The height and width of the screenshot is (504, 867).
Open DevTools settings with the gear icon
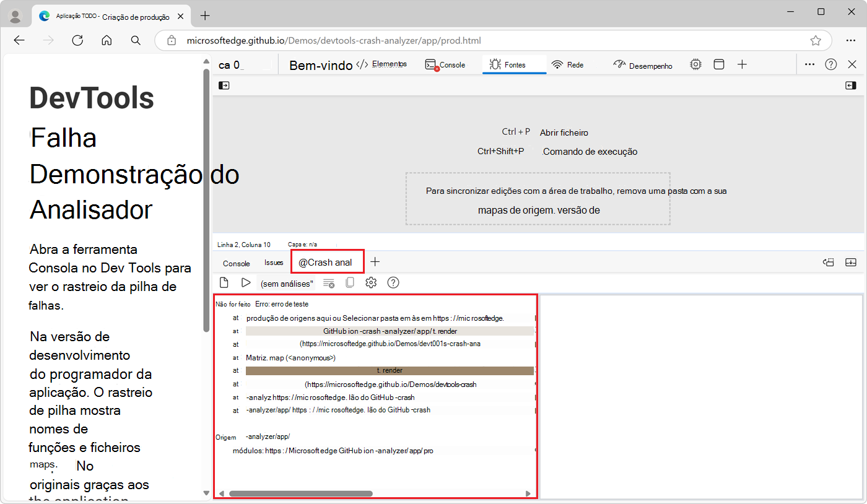coord(370,282)
